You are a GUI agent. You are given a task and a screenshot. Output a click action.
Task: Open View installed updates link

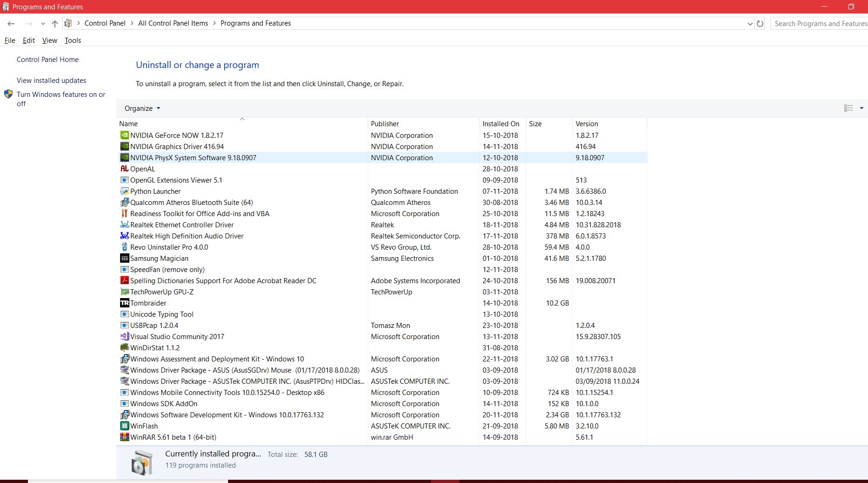pos(51,81)
